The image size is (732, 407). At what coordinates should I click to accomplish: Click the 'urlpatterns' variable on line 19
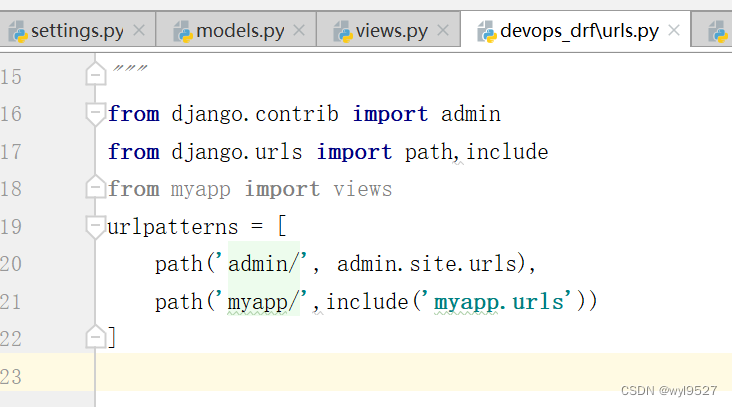[173, 227]
